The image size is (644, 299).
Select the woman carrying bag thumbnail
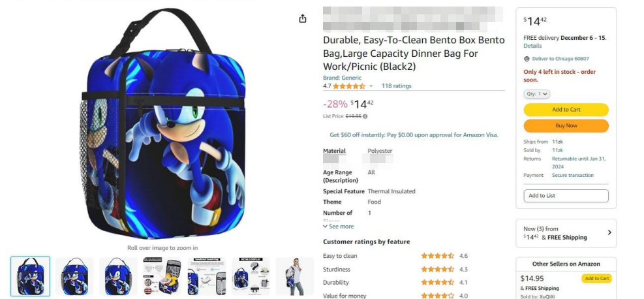click(x=294, y=276)
